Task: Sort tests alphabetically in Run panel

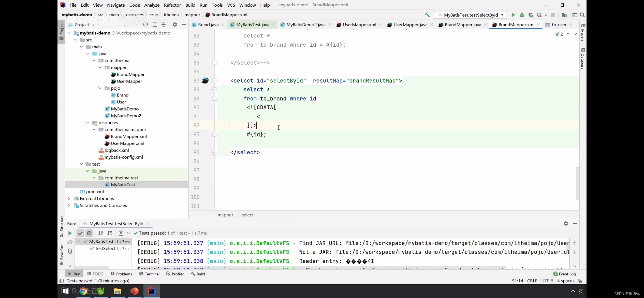Action: click(x=100, y=233)
